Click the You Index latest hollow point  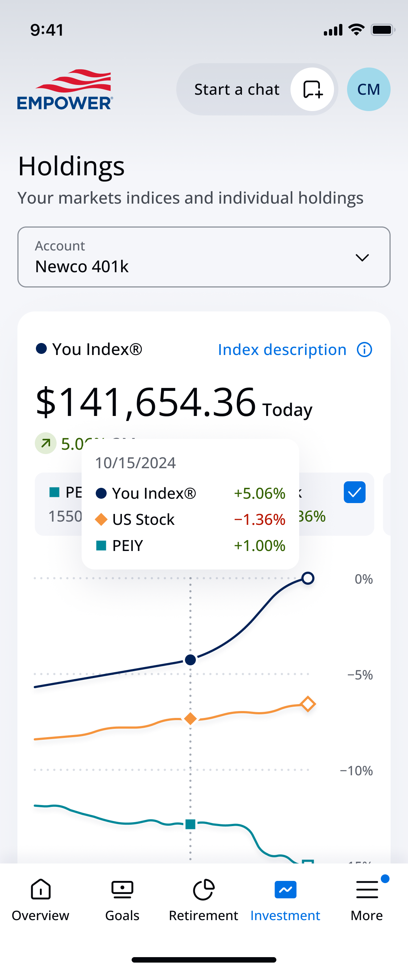point(308,578)
